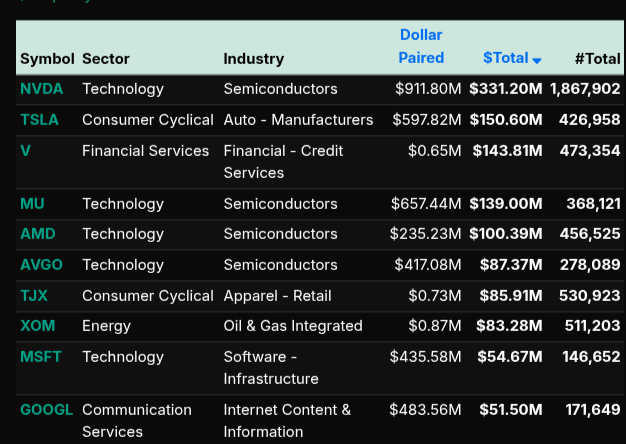The image size is (626, 444).
Task: Click the Industry column header
Action: (254, 59)
